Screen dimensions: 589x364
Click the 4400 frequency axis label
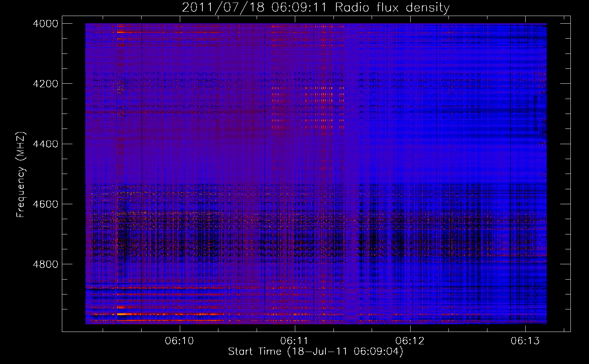pyautogui.click(x=46, y=144)
